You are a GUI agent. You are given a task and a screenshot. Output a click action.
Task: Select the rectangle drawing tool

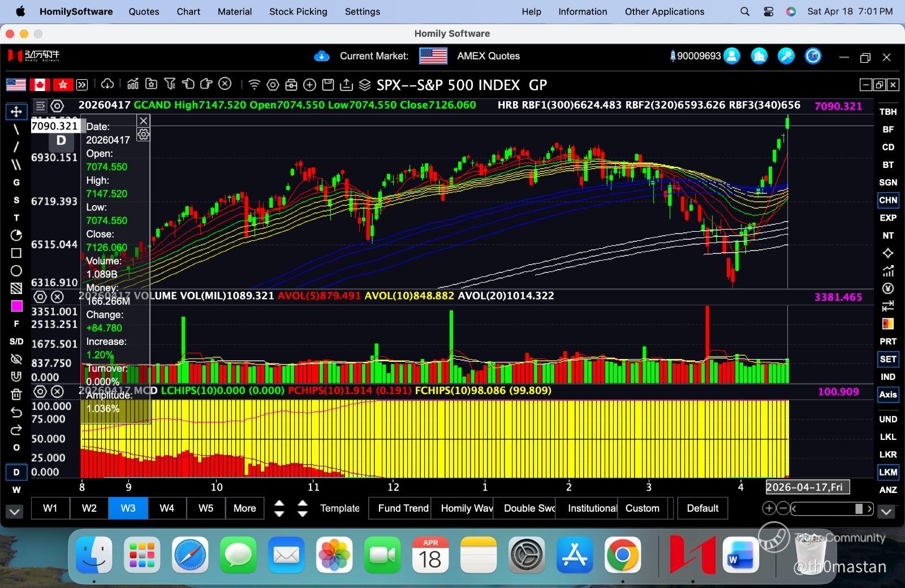tap(16, 253)
